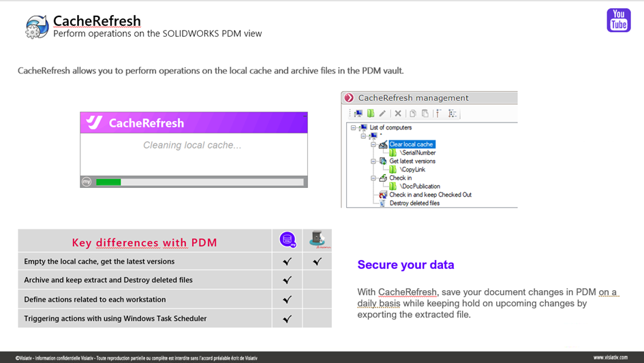This screenshot has height=363, width=644.
Task: Collapse the List of computers tree node
Action: 353,128
